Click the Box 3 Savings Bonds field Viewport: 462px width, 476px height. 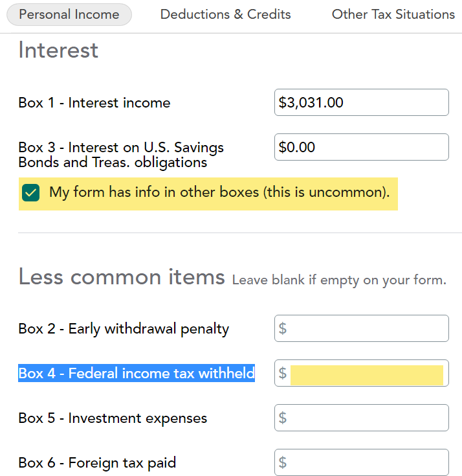coord(361,147)
